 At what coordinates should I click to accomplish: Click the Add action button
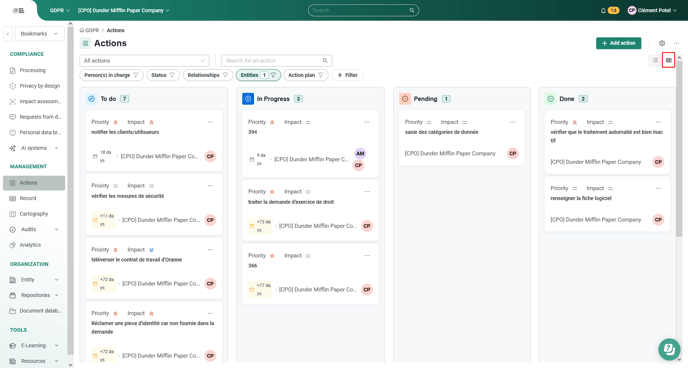pyautogui.click(x=618, y=43)
